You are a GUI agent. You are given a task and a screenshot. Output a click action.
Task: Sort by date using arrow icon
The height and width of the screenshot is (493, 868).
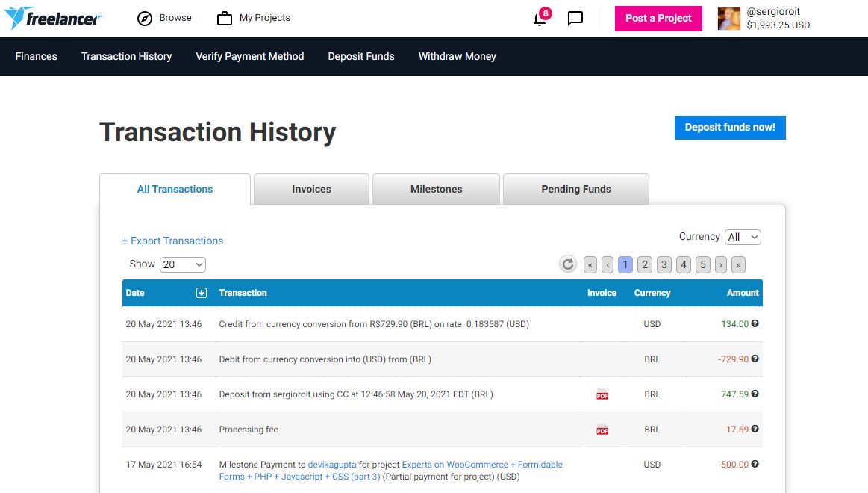[x=201, y=293]
